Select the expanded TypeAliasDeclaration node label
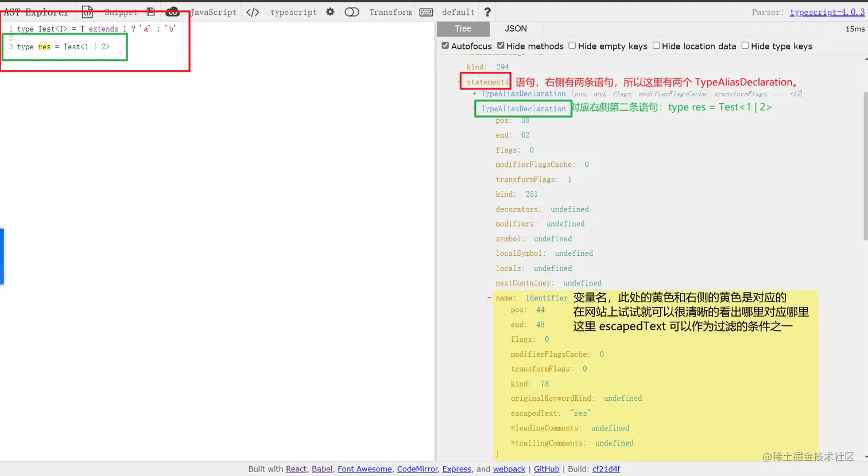Viewport: 868px width, 476px height. pyautogui.click(x=524, y=108)
